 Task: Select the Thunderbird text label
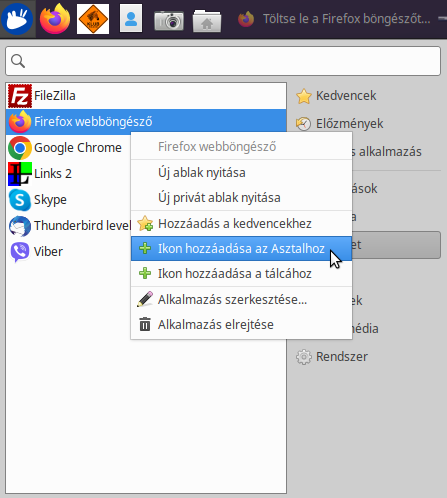[82, 226]
